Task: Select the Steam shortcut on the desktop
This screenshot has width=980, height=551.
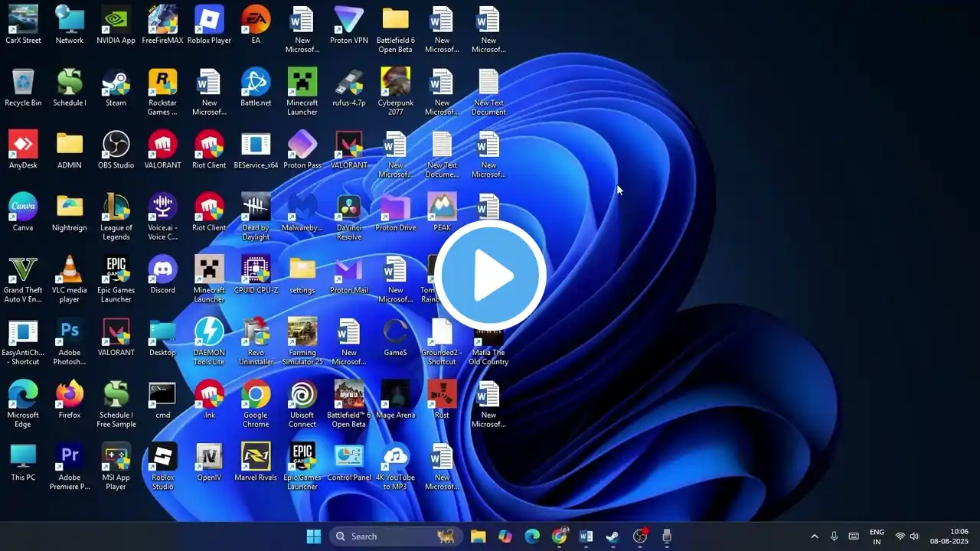Action: click(x=116, y=87)
